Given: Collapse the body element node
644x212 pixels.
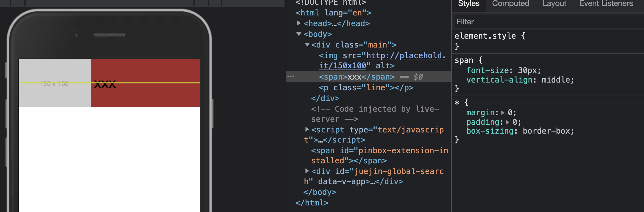Looking at the screenshot, I should [x=299, y=34].
